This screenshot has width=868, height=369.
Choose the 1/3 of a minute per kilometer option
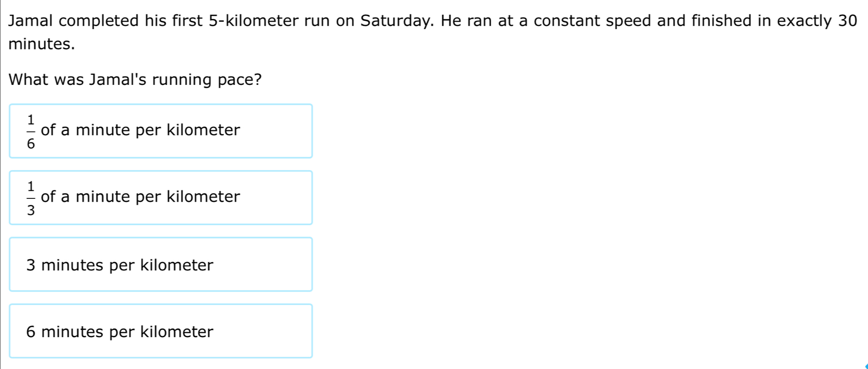161,198
